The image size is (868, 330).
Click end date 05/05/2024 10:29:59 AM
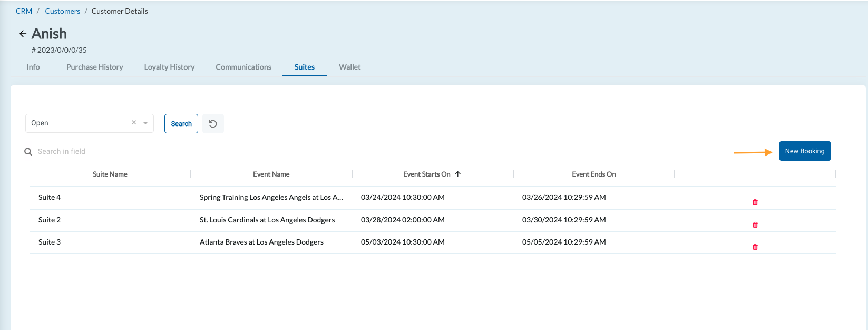pyautogui.click(x=564, y=242)
